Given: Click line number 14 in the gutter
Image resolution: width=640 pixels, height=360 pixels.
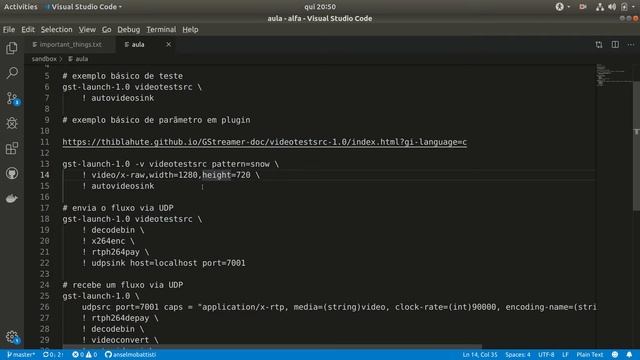Looking at the screenshot, I should 45,175.
